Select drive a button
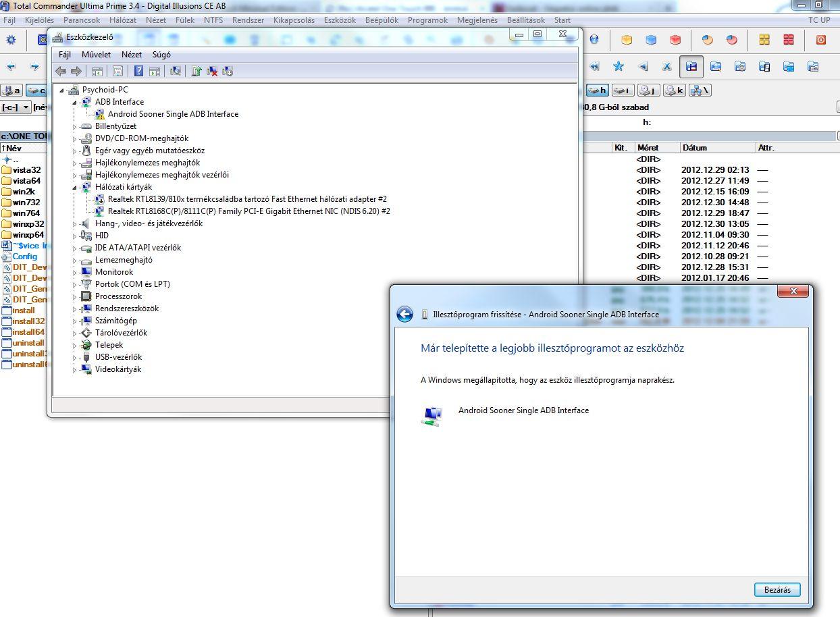Image resolution: width=840 pixels, height=617 pixels. pos(11,90)
